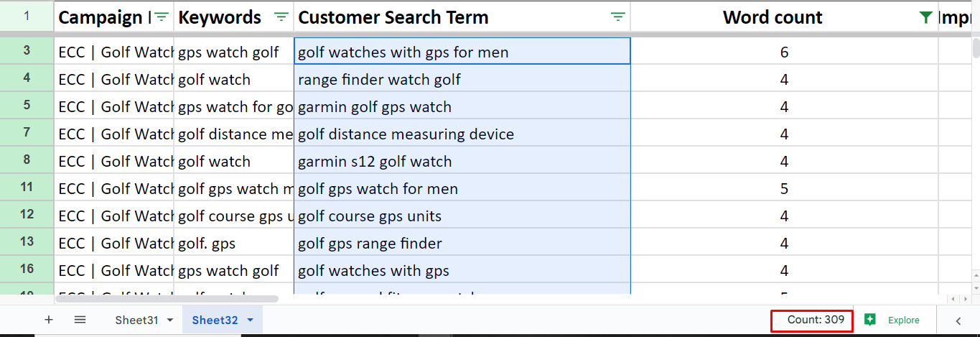The width and height of the screenshot is (980, 337).
Task: Click the vertical scrollbar thumb
Action: (976, 48)
